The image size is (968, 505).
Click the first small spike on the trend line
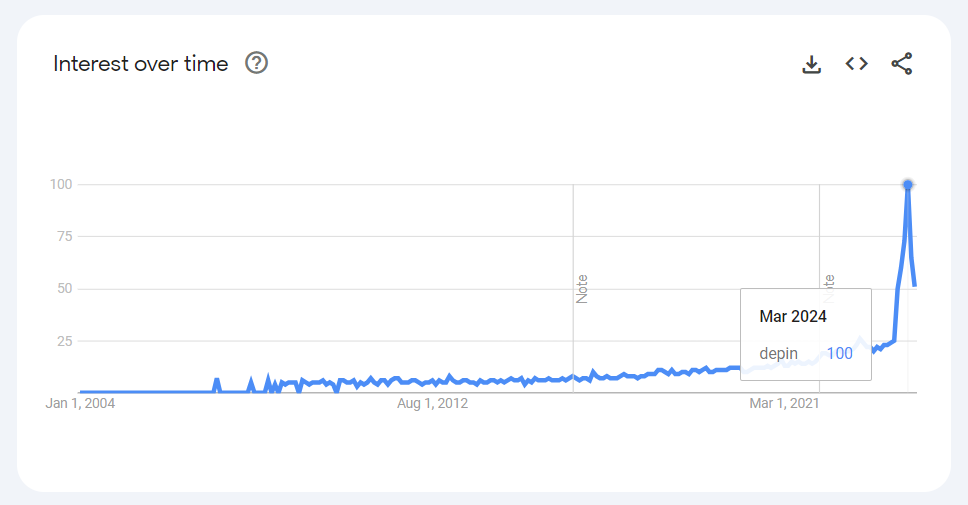(x=216, y=381)
